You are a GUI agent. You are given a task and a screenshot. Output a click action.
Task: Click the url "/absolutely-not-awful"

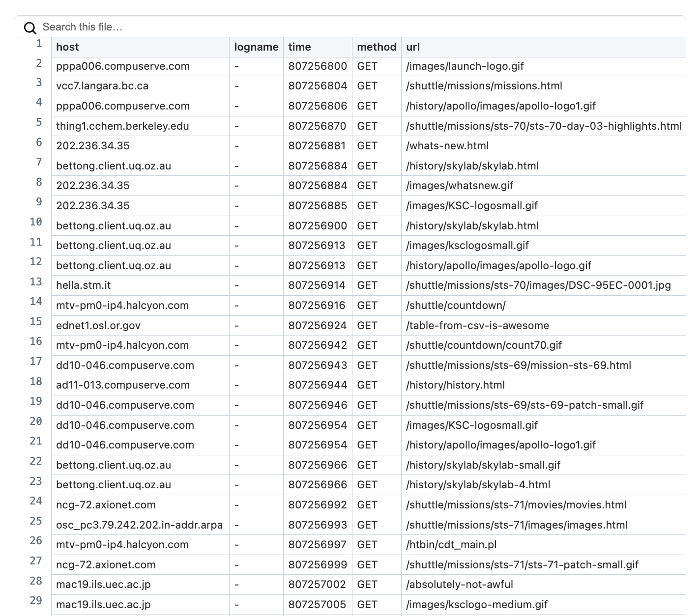point(459,584)
